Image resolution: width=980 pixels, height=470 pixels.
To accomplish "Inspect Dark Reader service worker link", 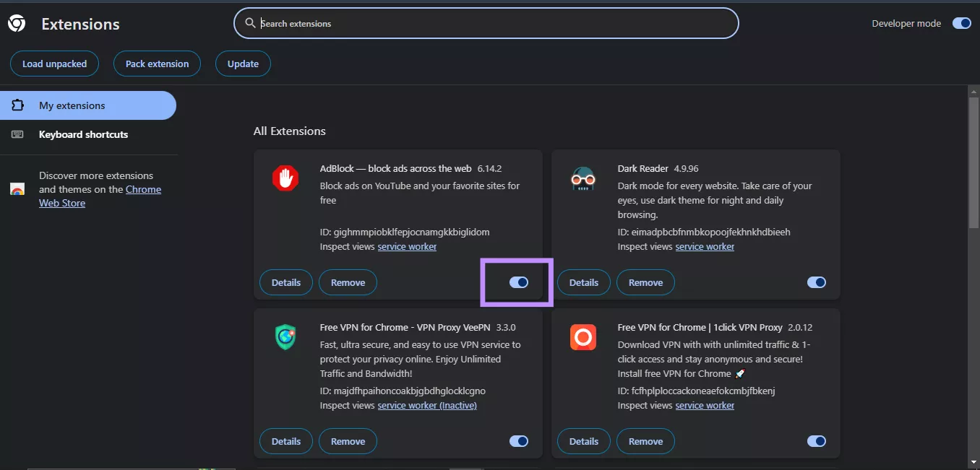I will click(x=705, y=246).
